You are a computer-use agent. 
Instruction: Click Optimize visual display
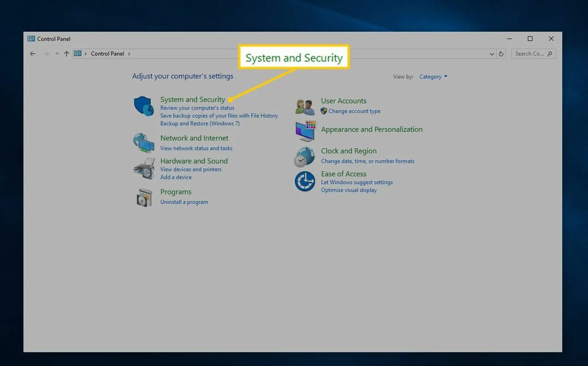tap(349, 190)
